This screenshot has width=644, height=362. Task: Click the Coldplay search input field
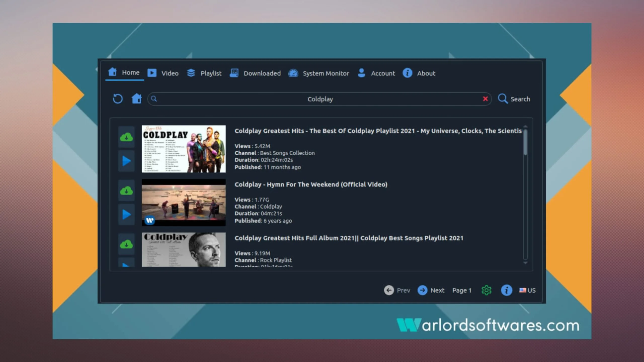pyautogui.click(x=320, y=99)
